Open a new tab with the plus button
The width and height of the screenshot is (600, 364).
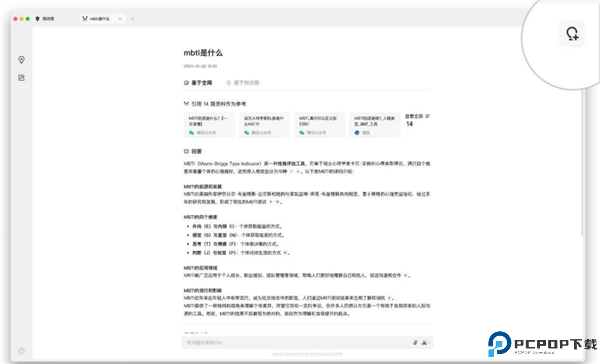(132, 18)
